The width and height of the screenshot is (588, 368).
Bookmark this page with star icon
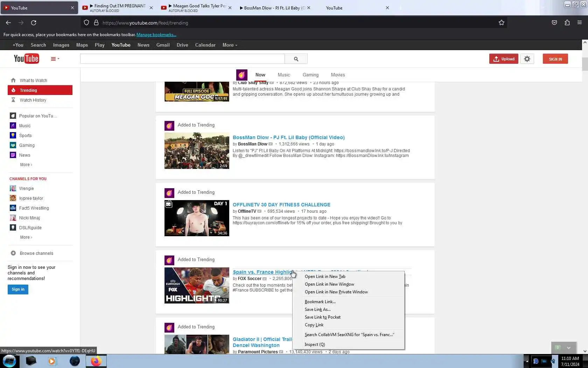tap(501, 23)
